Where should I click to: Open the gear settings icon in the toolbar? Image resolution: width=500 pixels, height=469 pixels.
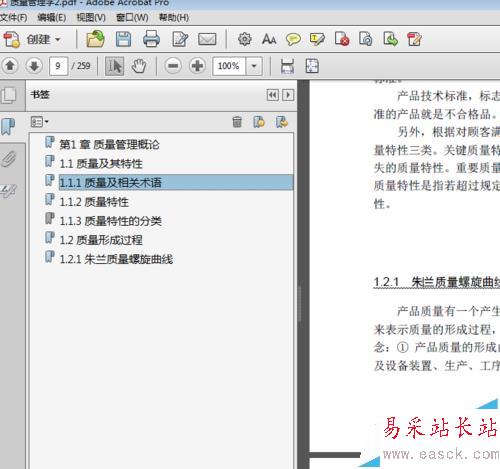point(244,39)
